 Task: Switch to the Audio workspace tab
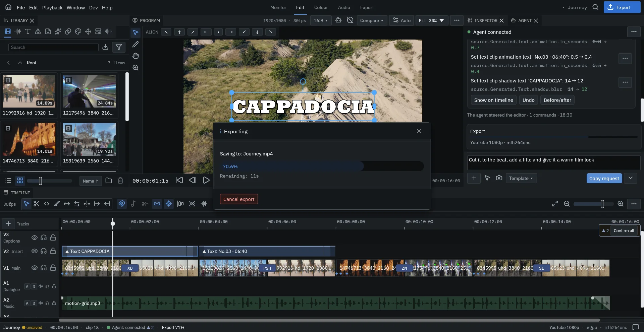pyautogui.click(x=344, y=7)
